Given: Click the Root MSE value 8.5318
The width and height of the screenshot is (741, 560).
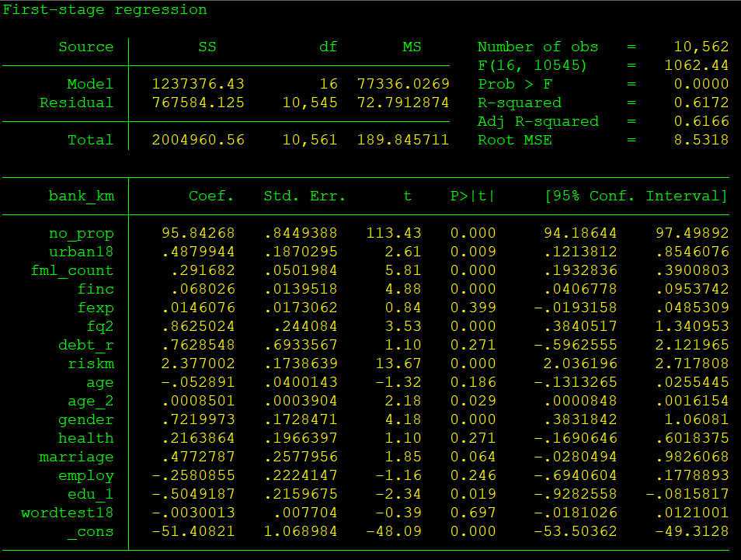Looking at the screenshot, I should coord(701,140).
